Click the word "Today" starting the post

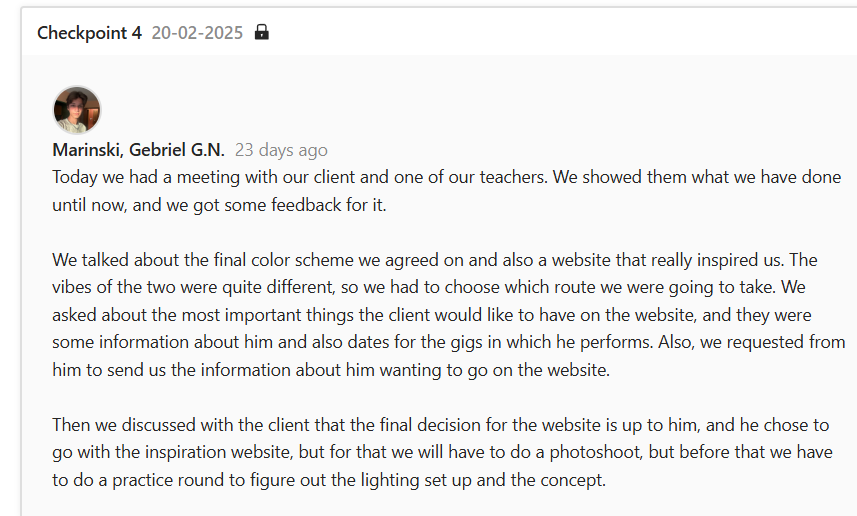coord(74,177)
